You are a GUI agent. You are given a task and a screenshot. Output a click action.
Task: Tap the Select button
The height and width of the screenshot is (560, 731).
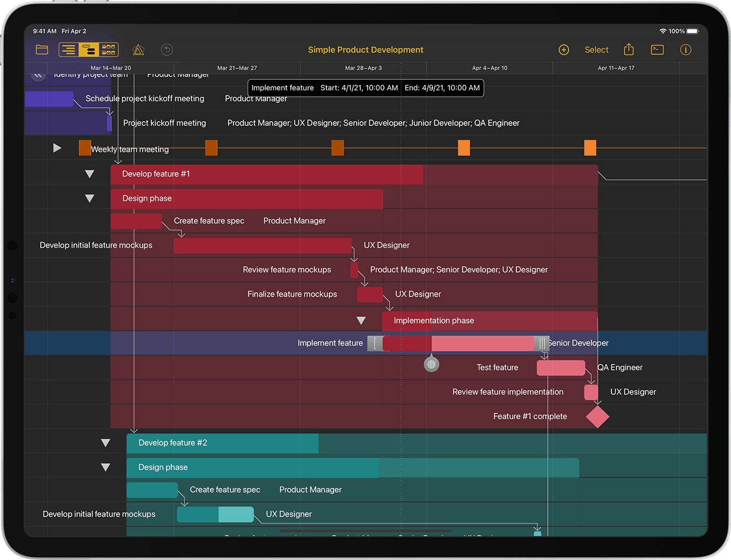596,50
